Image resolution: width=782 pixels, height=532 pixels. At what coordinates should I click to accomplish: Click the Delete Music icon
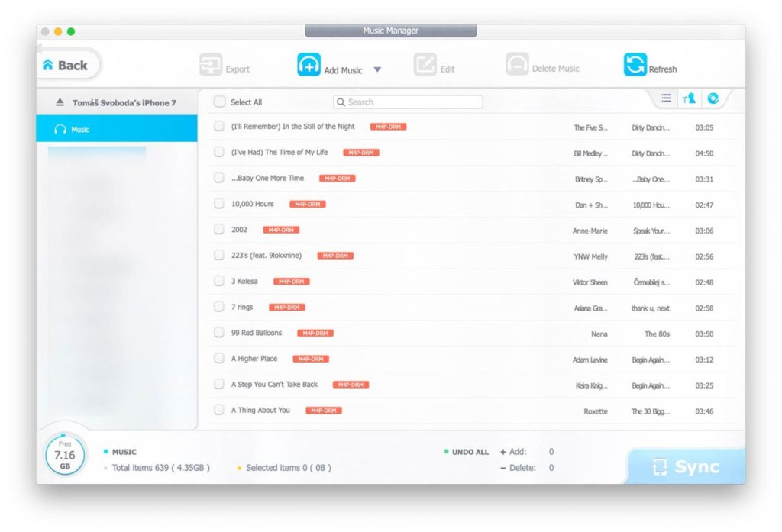[x=517, y=66]
